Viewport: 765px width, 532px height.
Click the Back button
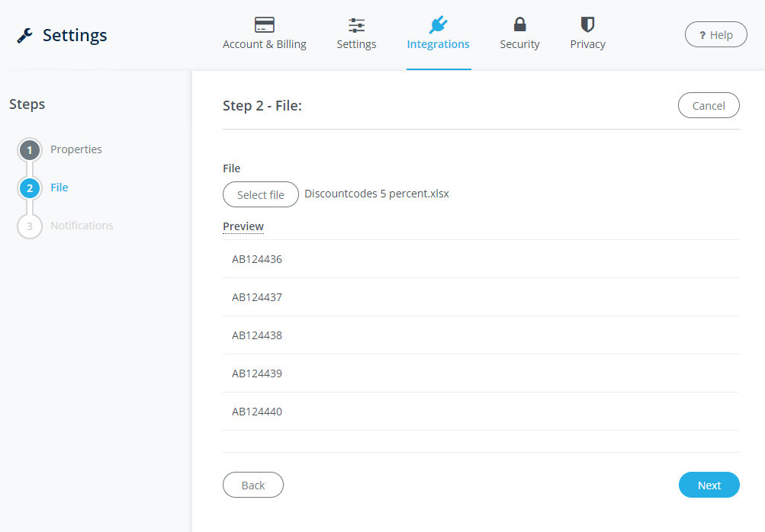tap(252, 485)
